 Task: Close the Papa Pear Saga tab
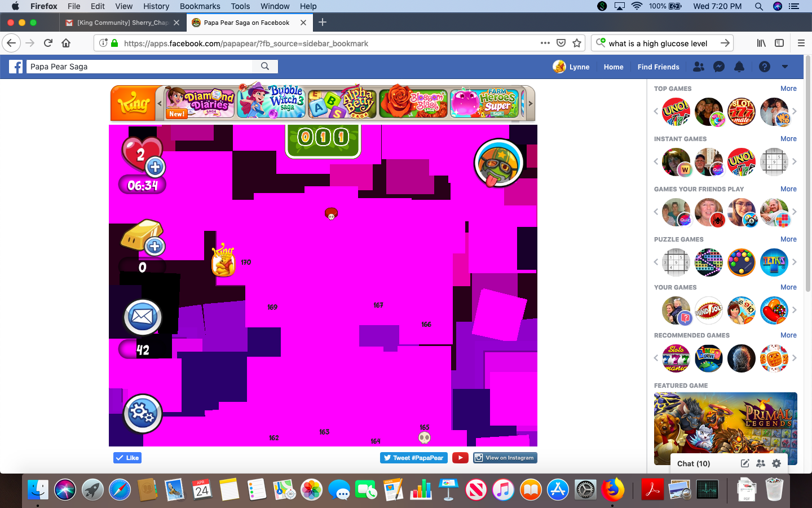click(x=303, y=23)
